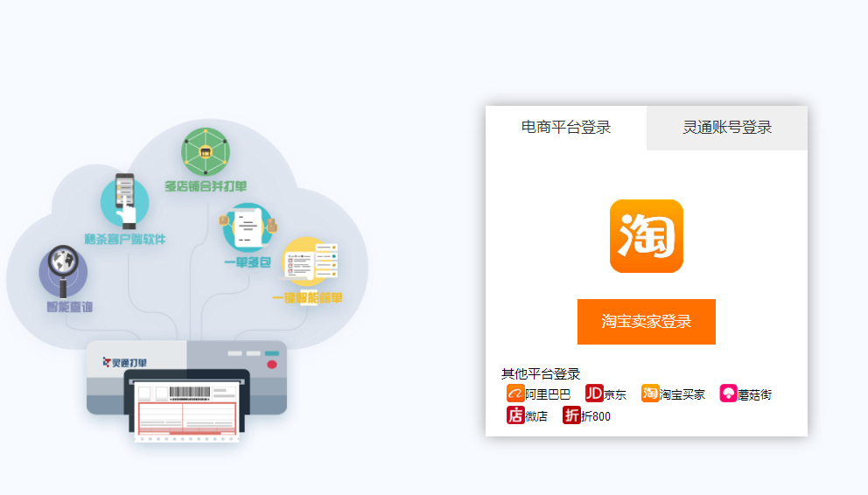
Task: Open 折800 login link
Action: point(596,416)
